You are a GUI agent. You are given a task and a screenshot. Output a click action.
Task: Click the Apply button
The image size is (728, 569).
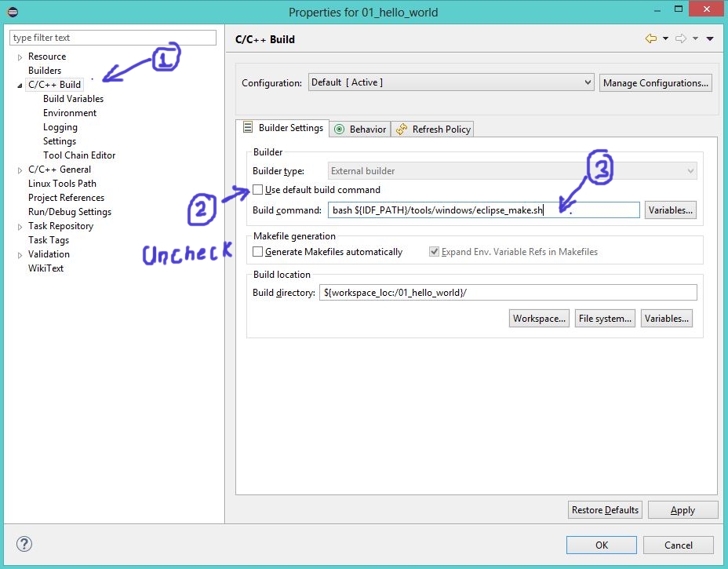coord(682,510)
